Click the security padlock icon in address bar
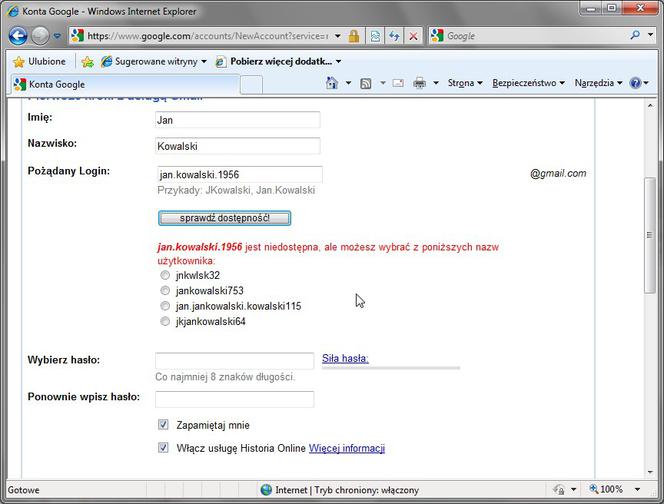Screen dimensions: 664x504 click(x=354, y=36)
